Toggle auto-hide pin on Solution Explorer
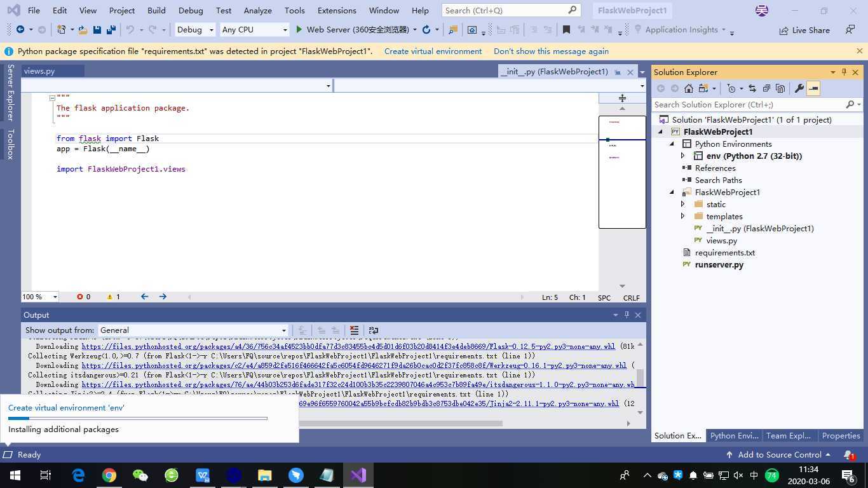Image resolution: width=868 pixels, height=488 pixels. point(844,72)
